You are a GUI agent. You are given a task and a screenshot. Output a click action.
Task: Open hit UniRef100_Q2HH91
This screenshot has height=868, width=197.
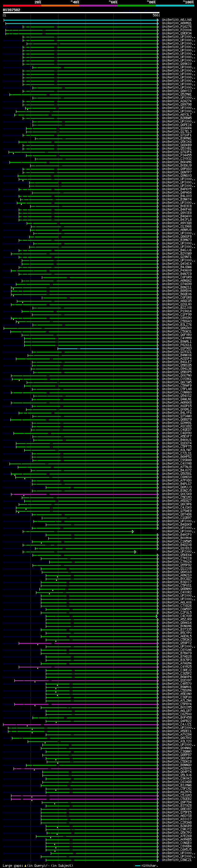coord(176,423)
